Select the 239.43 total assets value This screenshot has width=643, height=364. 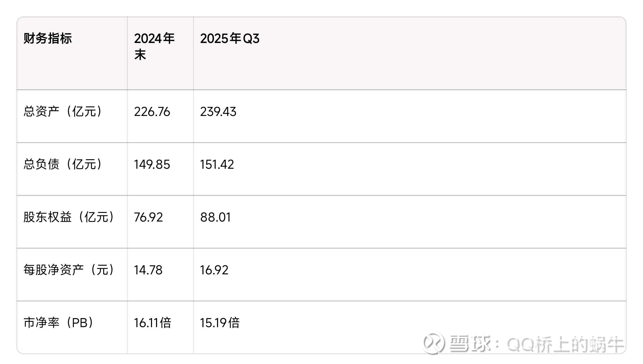tap(218, 112)
